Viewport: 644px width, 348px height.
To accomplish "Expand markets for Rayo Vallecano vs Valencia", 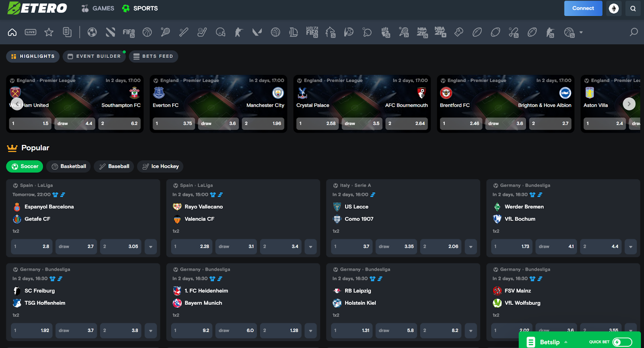I will point(311,247).
